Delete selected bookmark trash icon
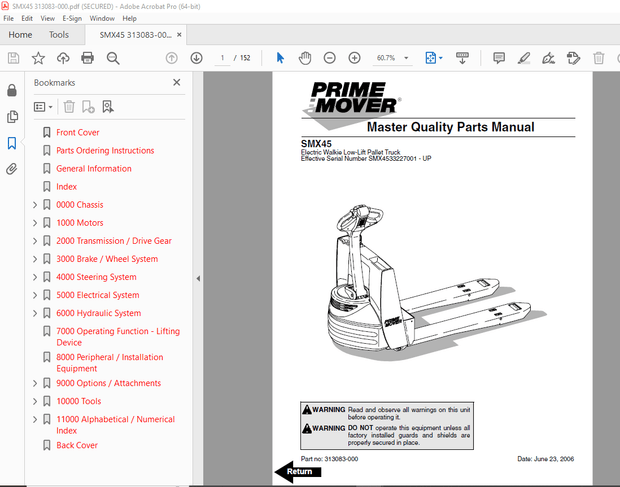Screen dimensions: 620x487 (69, 107)
